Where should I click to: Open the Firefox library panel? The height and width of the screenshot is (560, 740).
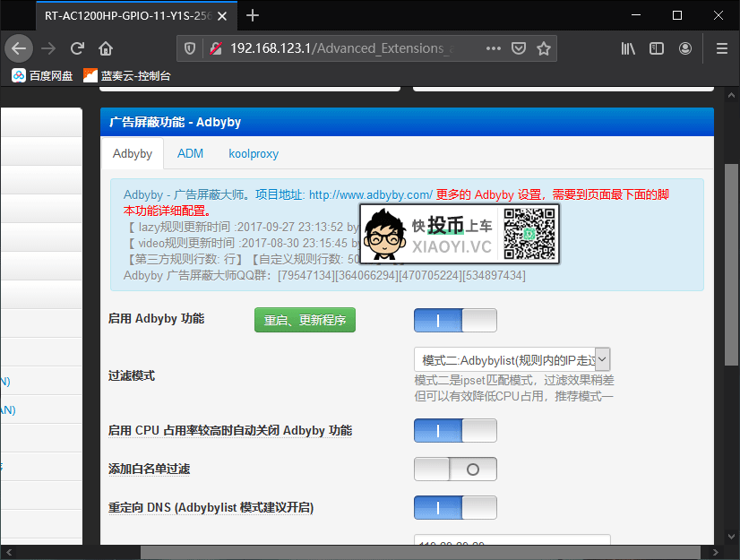(x=627, y=48)
